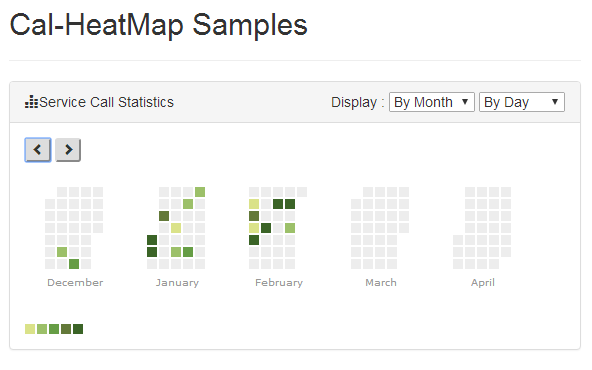Select the March month label
The image size is (592, 370).
tap(381, 282)
